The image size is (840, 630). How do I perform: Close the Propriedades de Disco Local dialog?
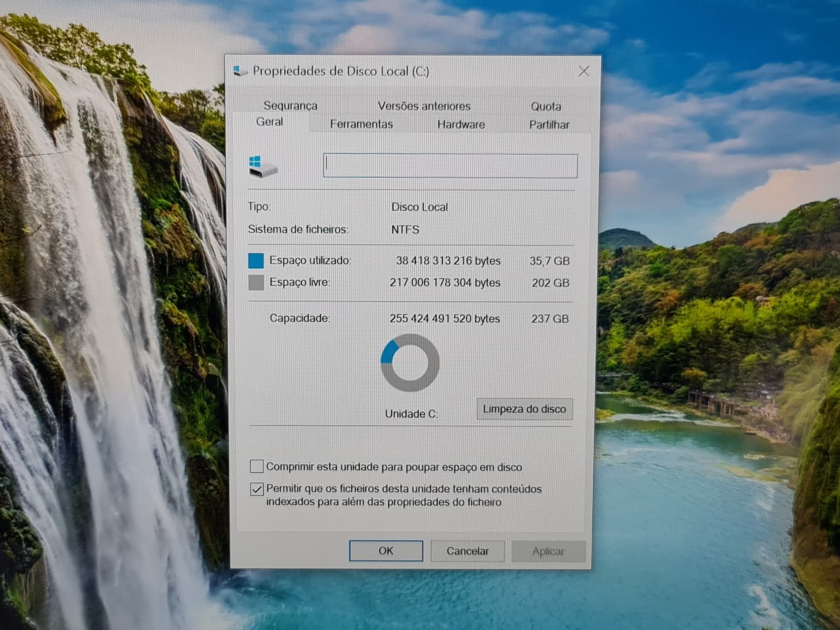(x=583, y=71)
